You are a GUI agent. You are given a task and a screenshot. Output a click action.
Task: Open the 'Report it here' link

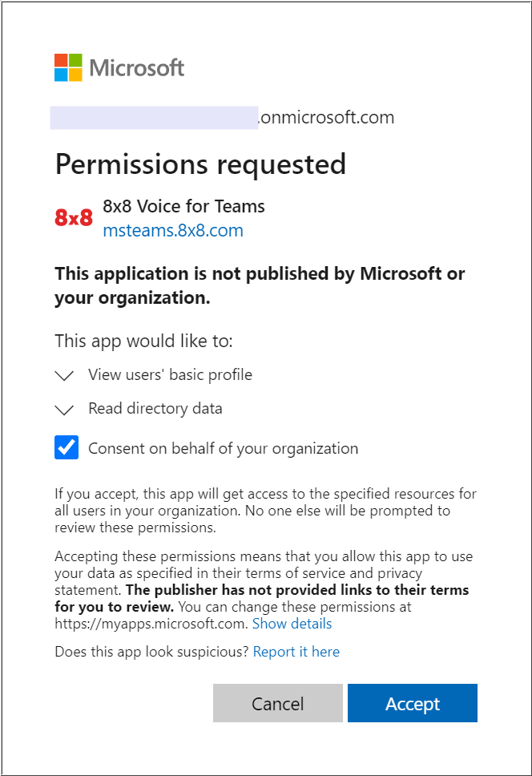pos(296,652)
